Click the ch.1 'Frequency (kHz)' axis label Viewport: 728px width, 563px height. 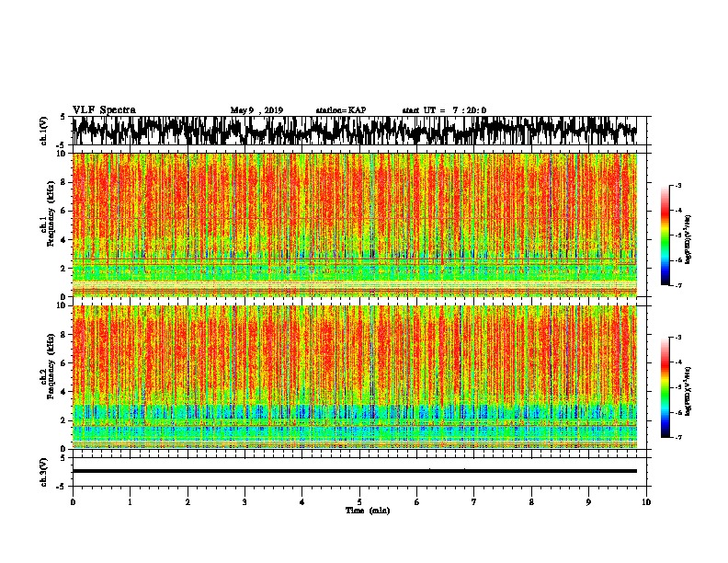[x=51, y=213]
